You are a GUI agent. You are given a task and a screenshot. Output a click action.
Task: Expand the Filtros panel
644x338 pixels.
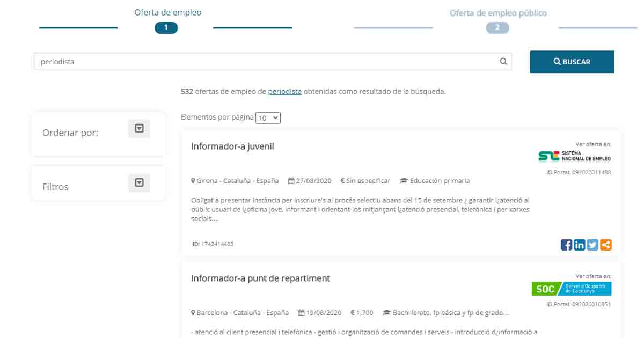(x=139, y=183)
